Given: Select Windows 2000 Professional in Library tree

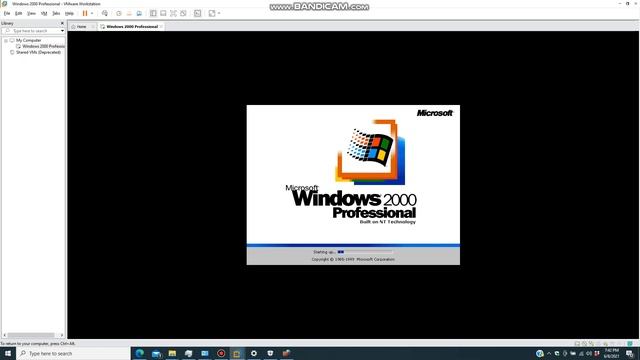Looking at the screenshot, I should [43, 47].
